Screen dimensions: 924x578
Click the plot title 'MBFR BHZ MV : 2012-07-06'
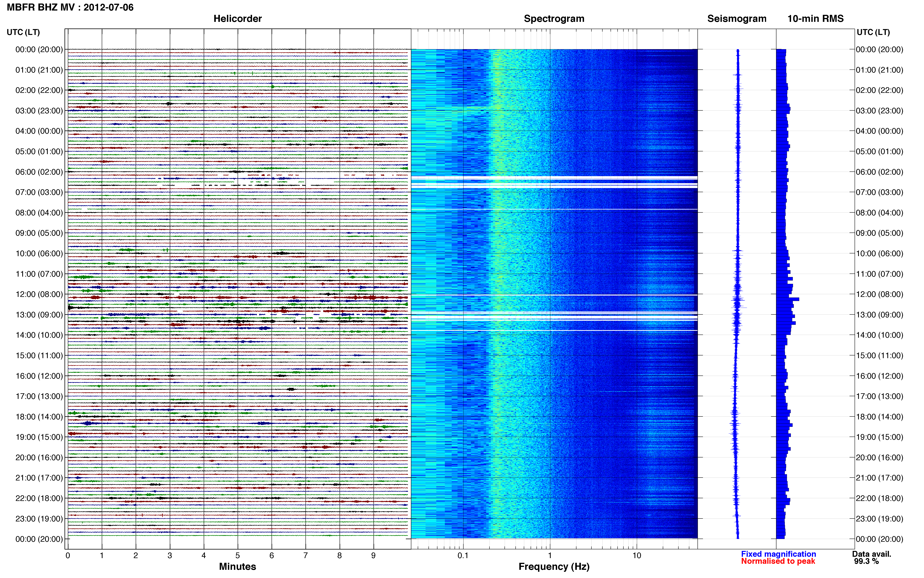pos(70,7)
